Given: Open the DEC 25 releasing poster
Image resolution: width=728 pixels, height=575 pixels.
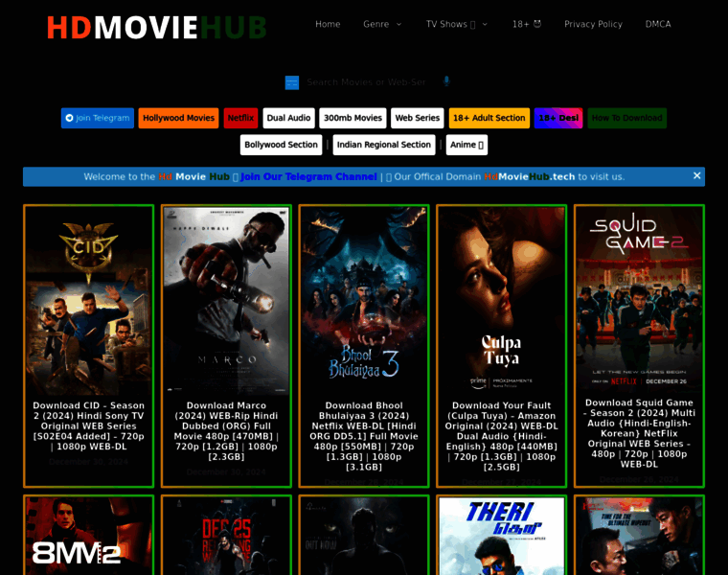Looking at the screenshot, I should click(x=226, y=536).
